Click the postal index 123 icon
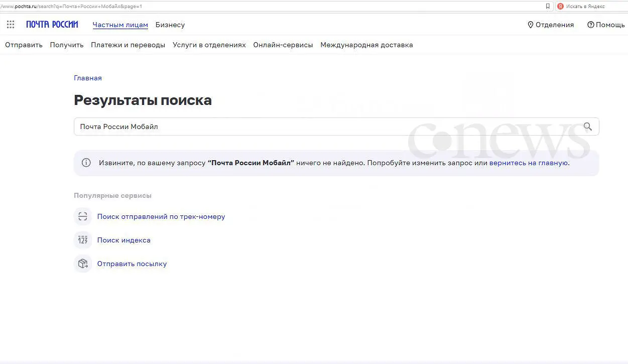 tap(83, 240)
